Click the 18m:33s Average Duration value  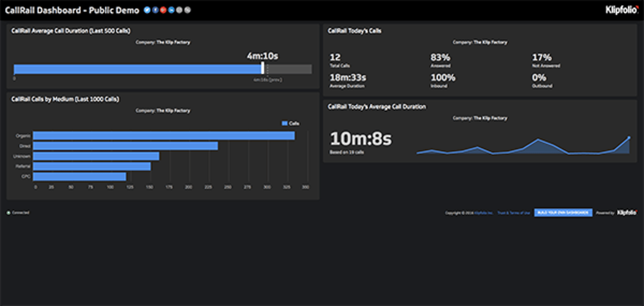click(348, 78)
